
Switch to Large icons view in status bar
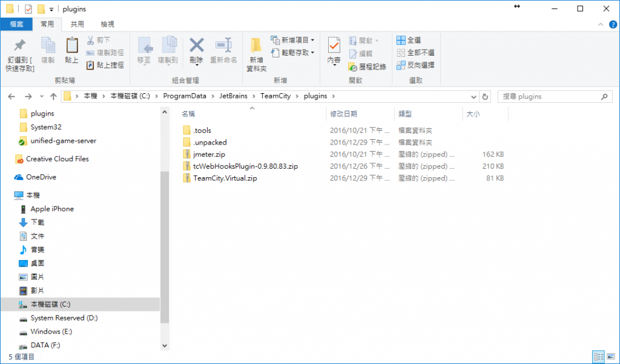(x=611, y=357)
